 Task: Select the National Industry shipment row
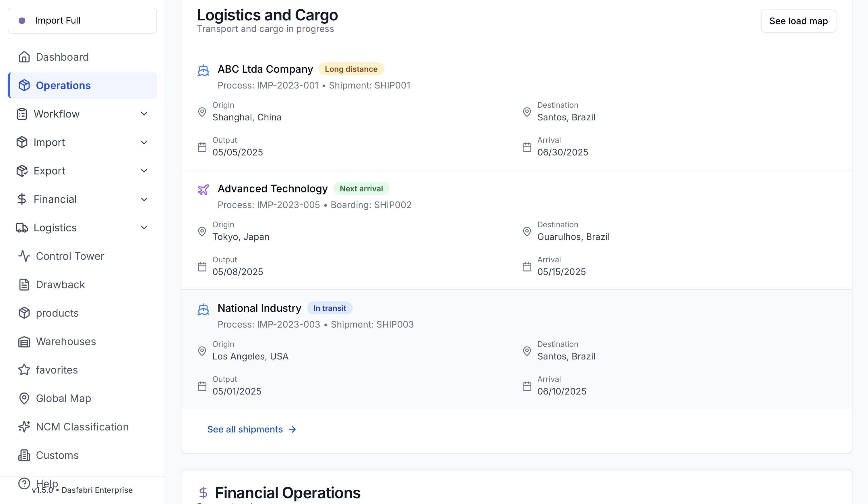516,349
